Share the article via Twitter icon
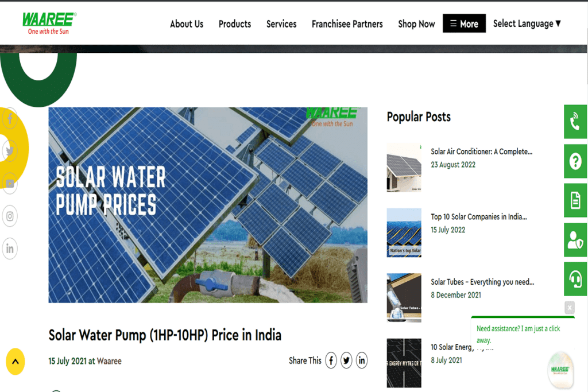Viewport: 588px width, 392px height. point(346,360)
